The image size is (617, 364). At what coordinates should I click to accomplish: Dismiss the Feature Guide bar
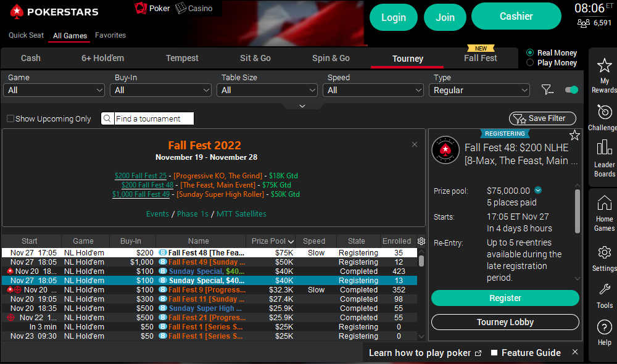tap(575, 352)
